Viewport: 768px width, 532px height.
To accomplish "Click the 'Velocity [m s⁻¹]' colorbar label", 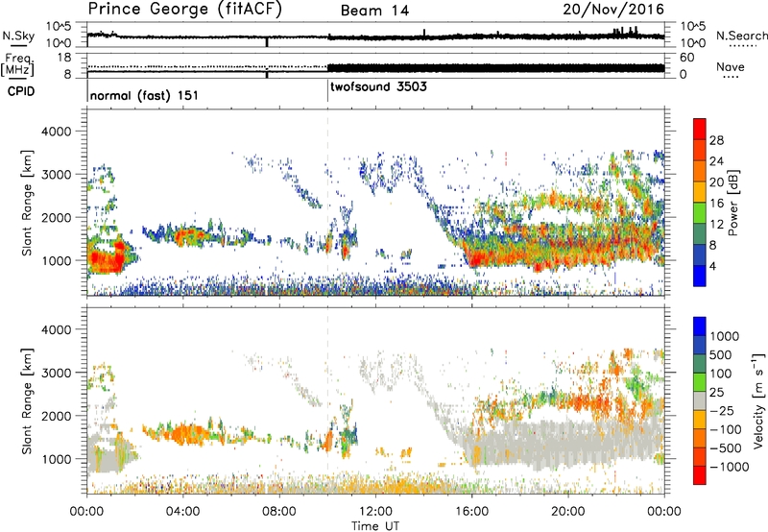I will coord(758,400).
